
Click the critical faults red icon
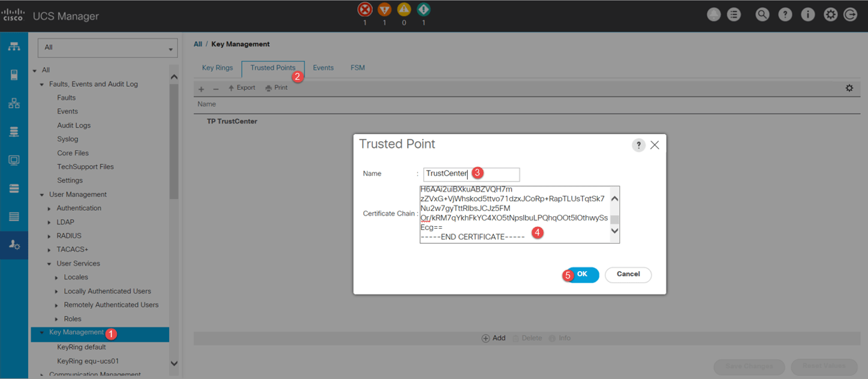pos(364,10)
